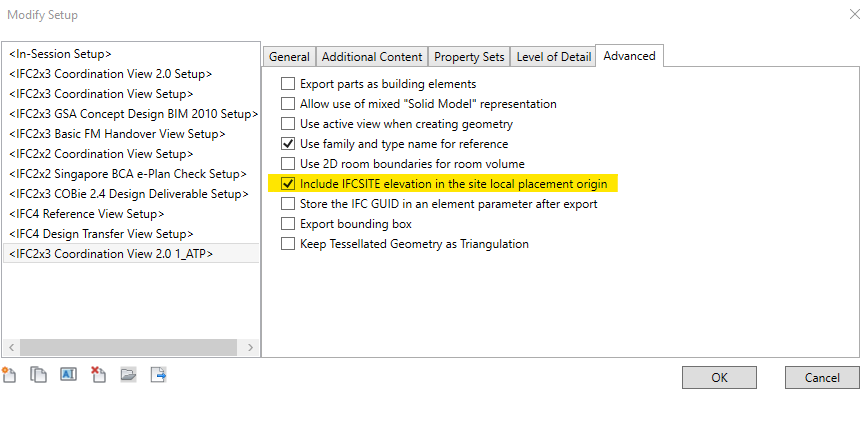This screenshot has height=436, width=861.
Task: Click the OK button
Action: [x=719, y=378]
